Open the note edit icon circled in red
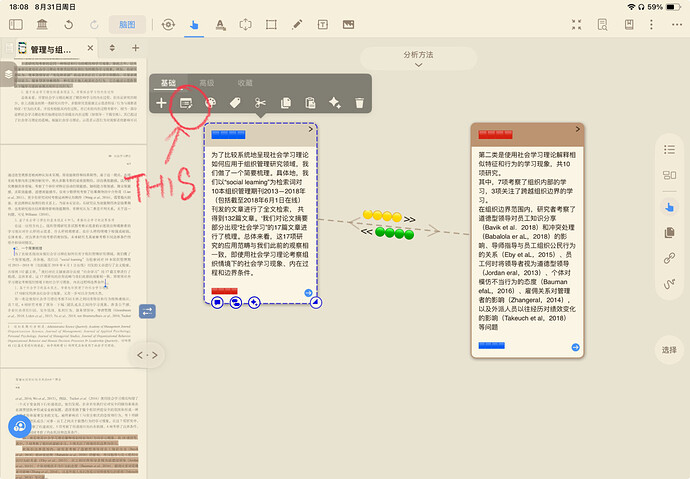 click(185, 103)
